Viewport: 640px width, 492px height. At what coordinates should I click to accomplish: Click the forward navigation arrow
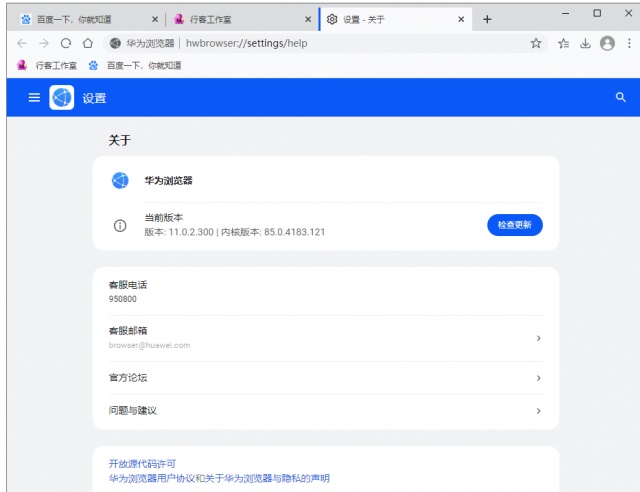click(44, 43)
